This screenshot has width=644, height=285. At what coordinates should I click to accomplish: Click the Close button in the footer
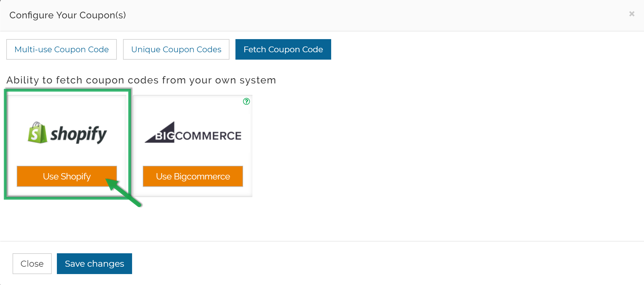[32, 264]
